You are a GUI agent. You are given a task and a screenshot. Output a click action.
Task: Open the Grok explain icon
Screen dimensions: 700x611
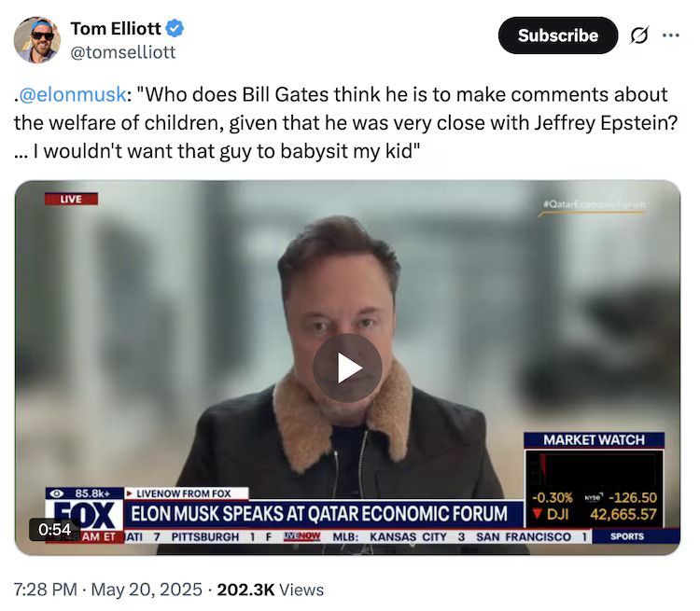coord(639,35)
